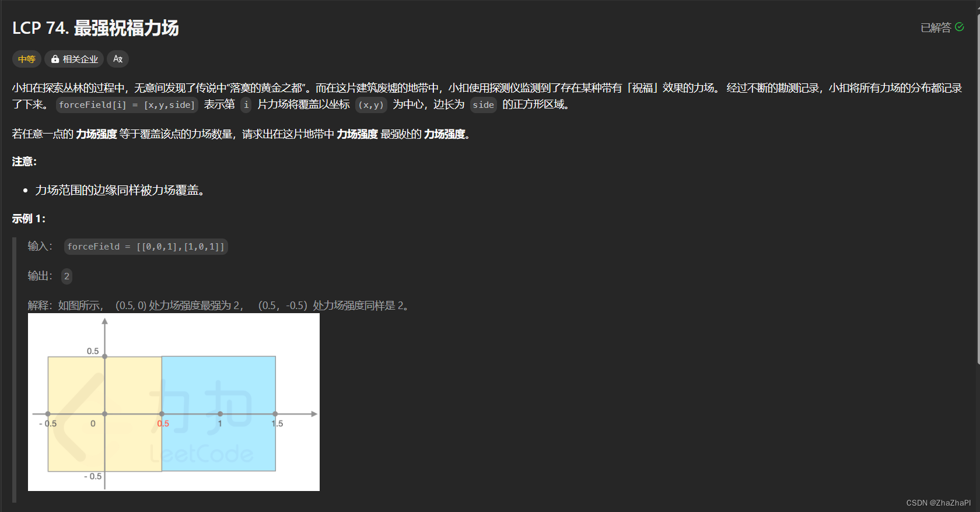Click the red 0.5 axis label in diagram
Viewport: 980px width, 512px height.
163,424
